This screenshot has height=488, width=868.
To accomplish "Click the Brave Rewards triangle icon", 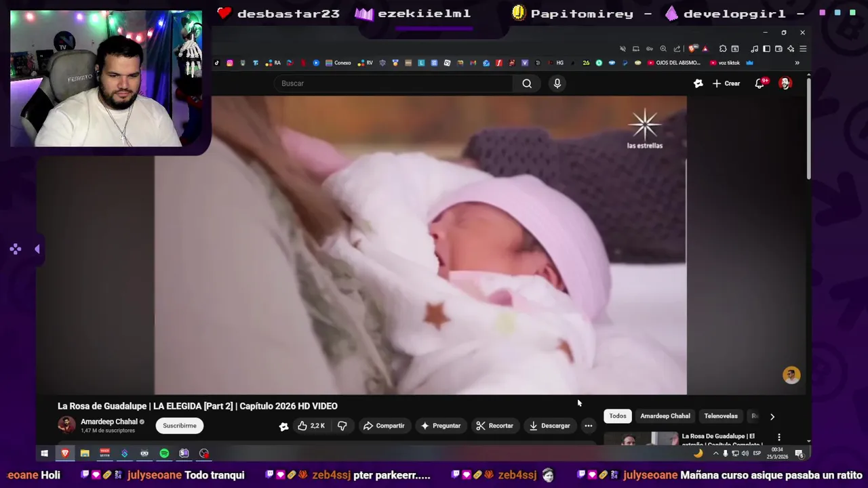I will tap(705, 49).
